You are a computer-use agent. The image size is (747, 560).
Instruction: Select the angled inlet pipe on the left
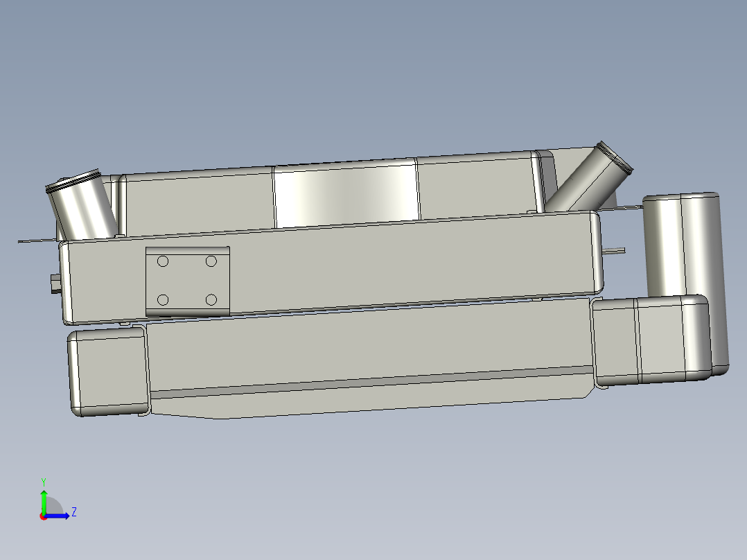coord(82,204)
